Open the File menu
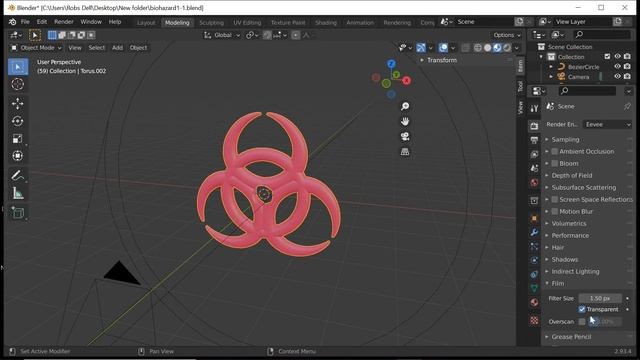 25,22
